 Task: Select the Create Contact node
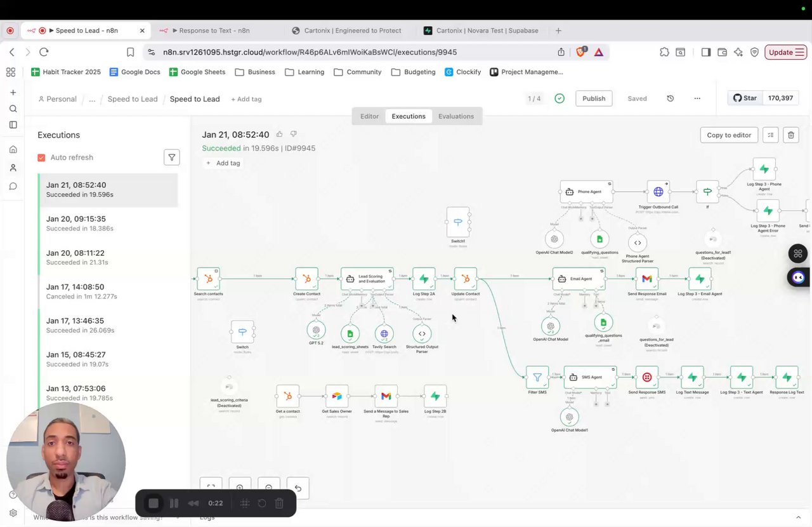pyautogui.click(x=306, y=278)
